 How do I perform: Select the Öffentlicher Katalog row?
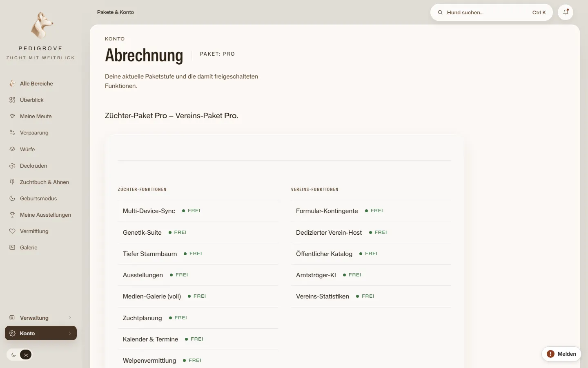click(x=371, y=254)
